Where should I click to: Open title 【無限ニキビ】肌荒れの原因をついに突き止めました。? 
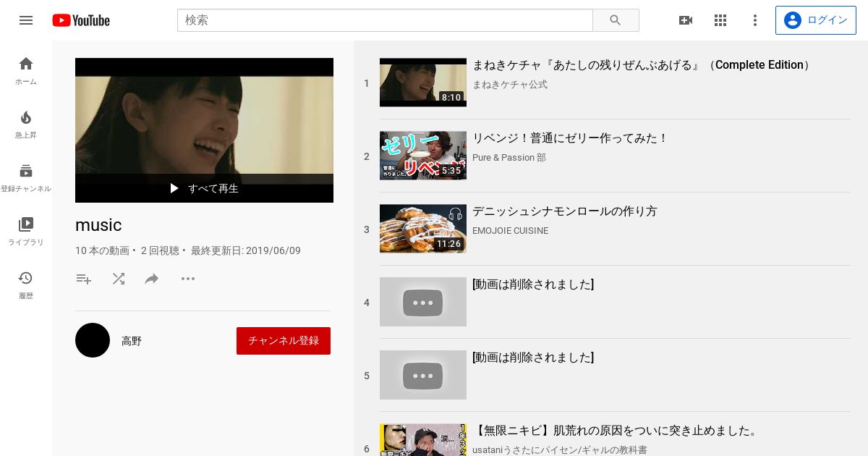(x=617, y=431)
